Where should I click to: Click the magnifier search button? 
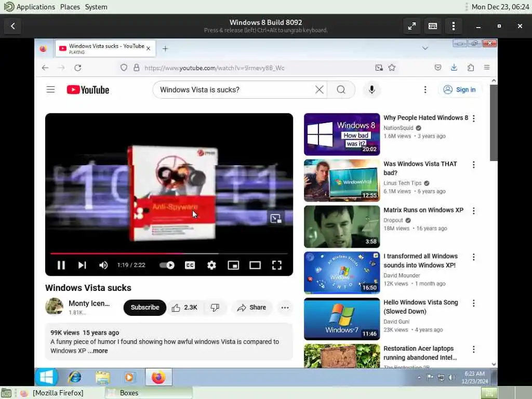pos(341,89)
